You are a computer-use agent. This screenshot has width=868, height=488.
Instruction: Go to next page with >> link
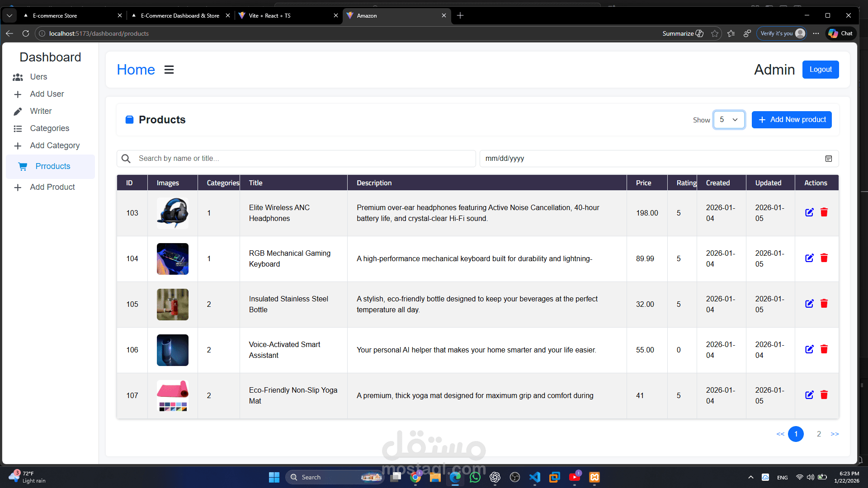click(835, 434)
